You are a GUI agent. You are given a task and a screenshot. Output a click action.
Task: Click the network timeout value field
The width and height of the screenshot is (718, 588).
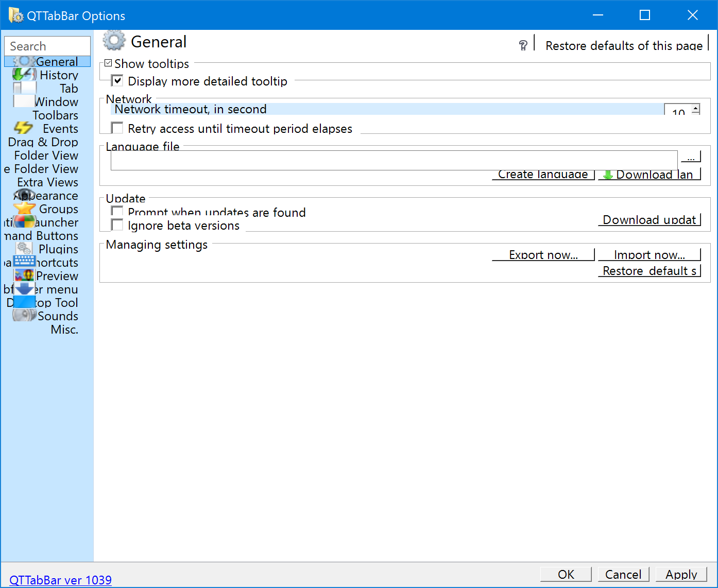(678, 109)
